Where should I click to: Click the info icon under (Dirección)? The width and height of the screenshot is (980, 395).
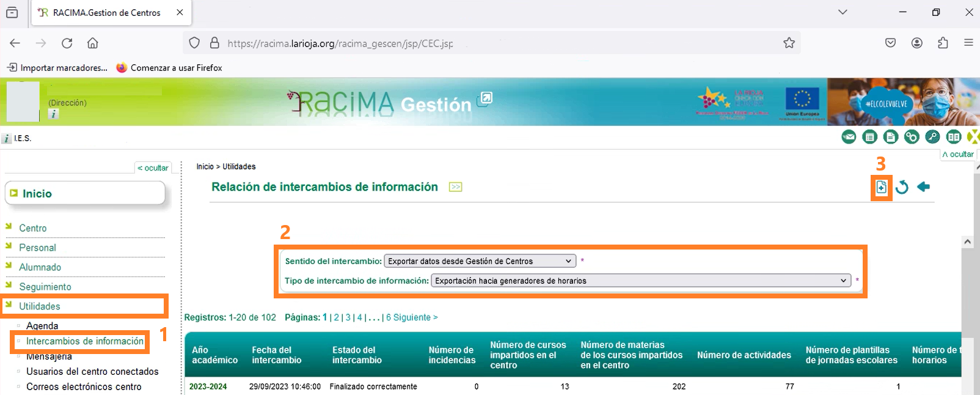point(54,114)
